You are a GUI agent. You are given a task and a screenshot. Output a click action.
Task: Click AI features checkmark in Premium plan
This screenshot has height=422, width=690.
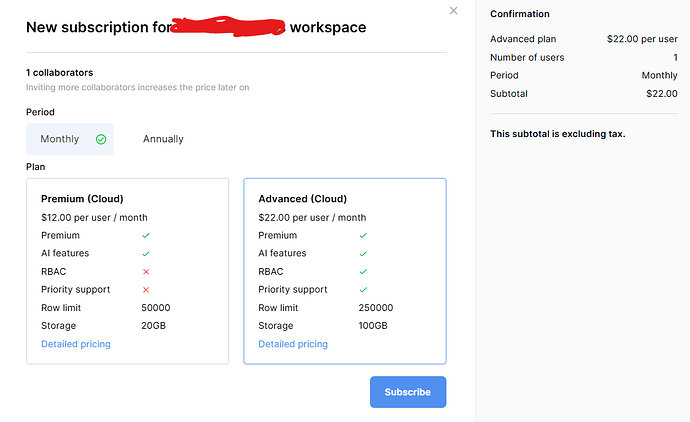tap(146, 254)
